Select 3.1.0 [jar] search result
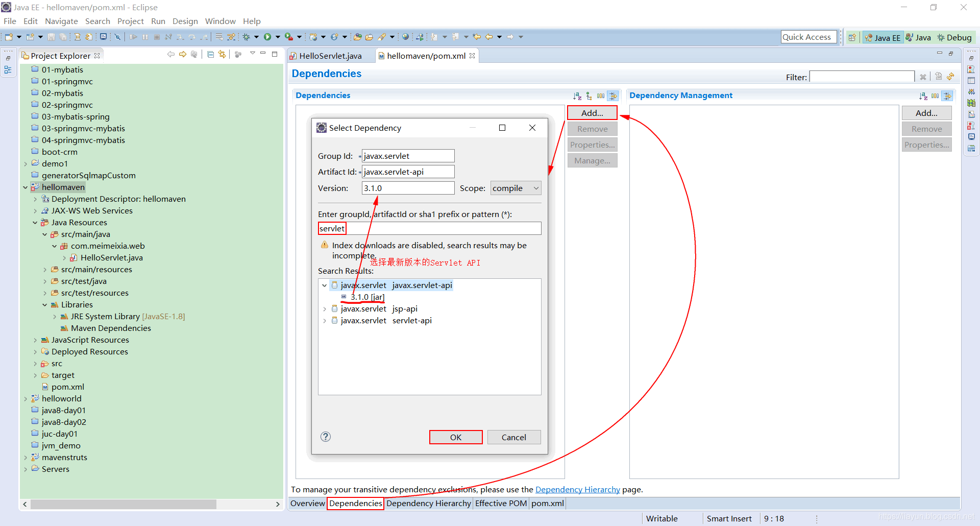 pos(367,297)
